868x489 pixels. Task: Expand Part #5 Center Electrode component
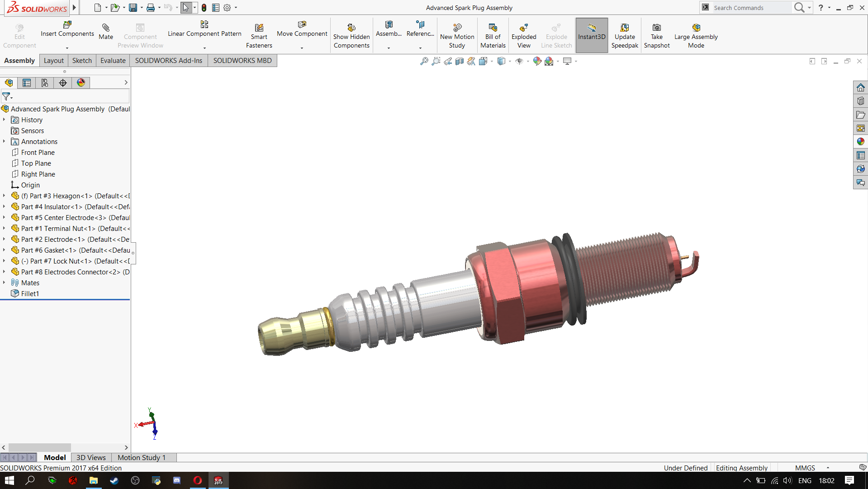tap(4, 218)
